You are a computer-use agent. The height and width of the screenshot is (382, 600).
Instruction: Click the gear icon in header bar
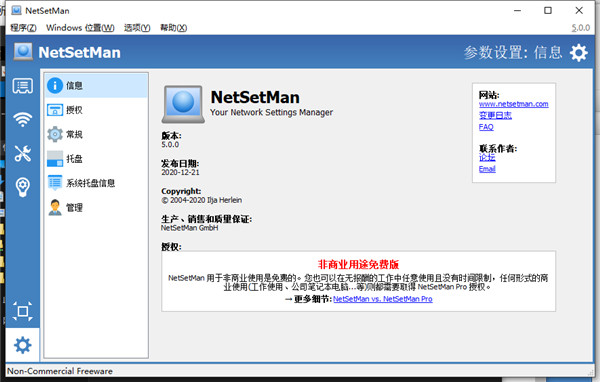tap(579, 52)
